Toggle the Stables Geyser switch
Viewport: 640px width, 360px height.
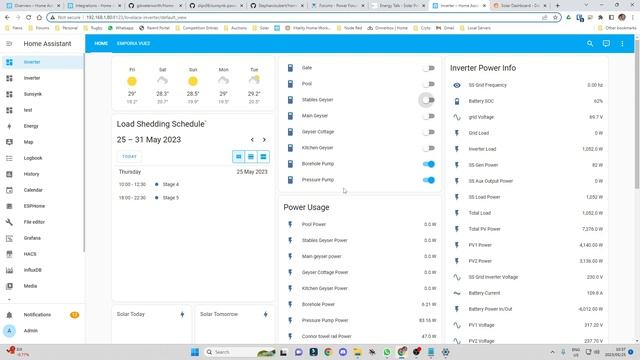point(429,100)
